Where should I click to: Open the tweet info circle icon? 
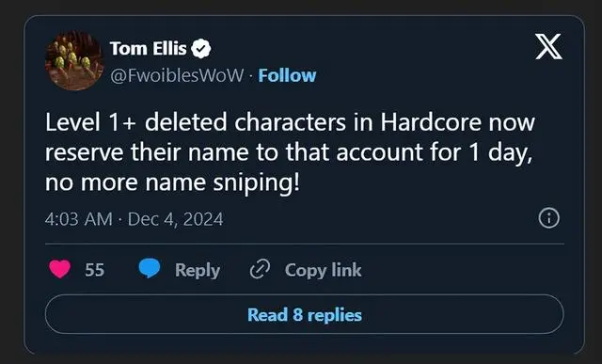click(549, 218)
